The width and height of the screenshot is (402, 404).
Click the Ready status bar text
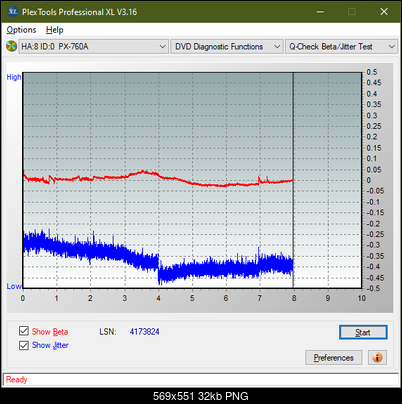[x=17, y=380]
